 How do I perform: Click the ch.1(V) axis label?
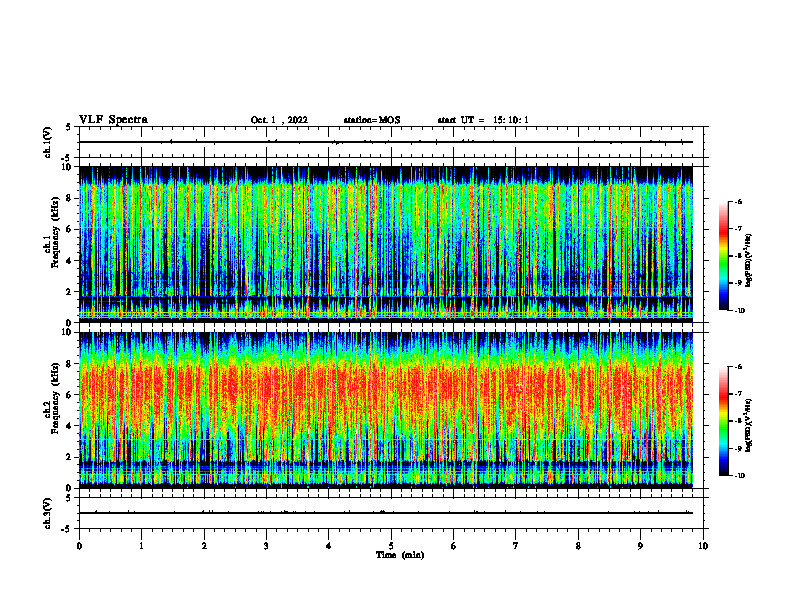pos(48,142)
